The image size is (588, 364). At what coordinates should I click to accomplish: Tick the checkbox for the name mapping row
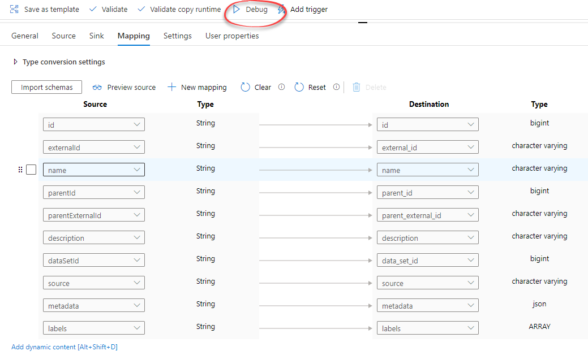(31, 170)
